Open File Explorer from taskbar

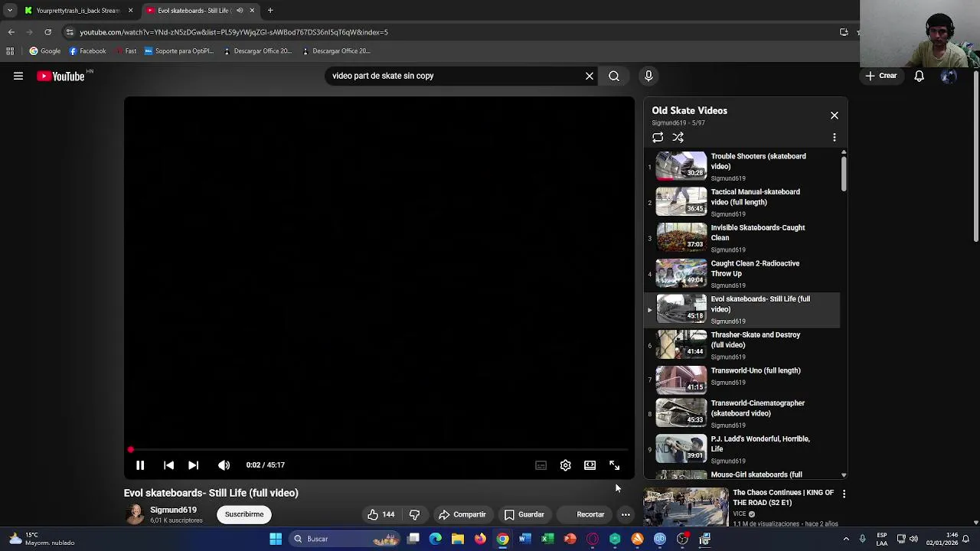click(x=458, y=539)
